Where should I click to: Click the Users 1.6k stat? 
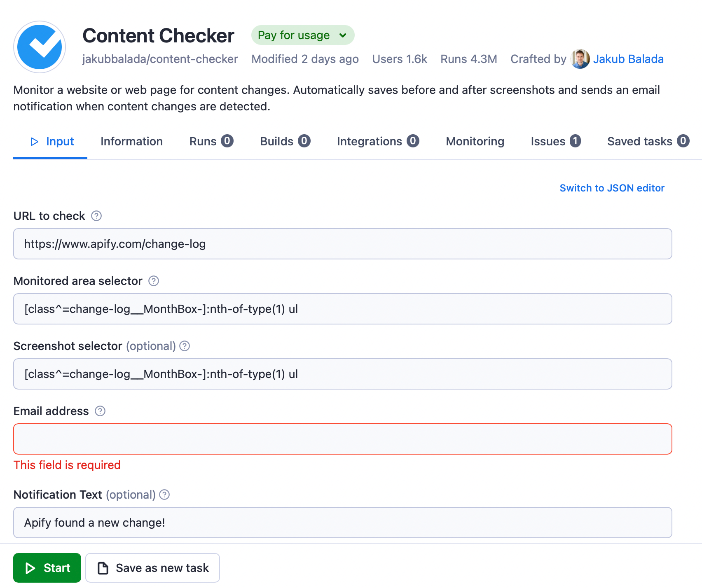tap(400, 59)
